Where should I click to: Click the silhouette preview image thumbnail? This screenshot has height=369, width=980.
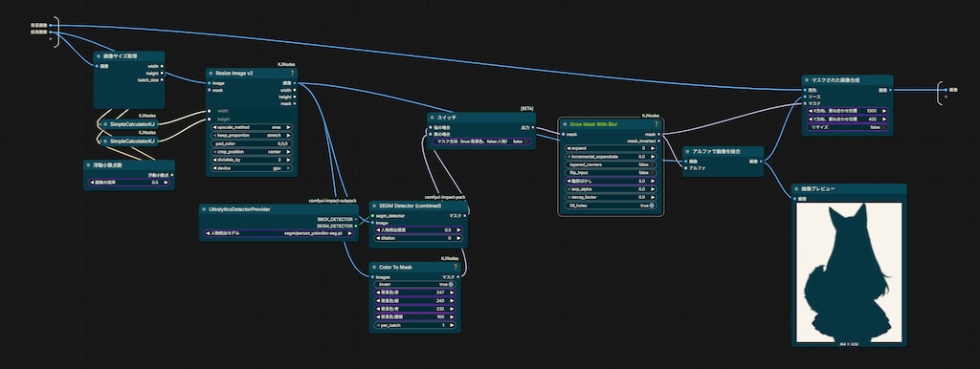tap(850, 272)
